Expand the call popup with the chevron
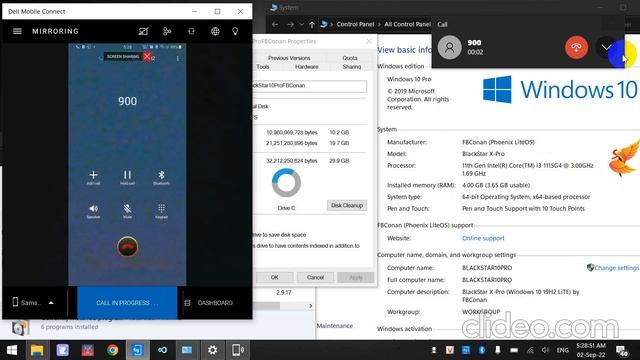This screenshot has height=360, width=640. [x=607, y=47]
